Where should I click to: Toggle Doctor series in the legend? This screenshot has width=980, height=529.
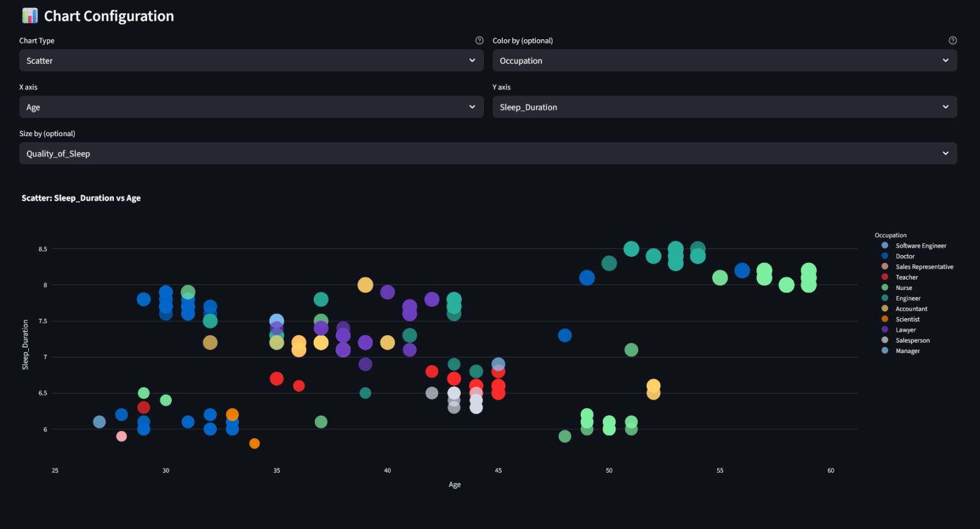pos(905,256)
